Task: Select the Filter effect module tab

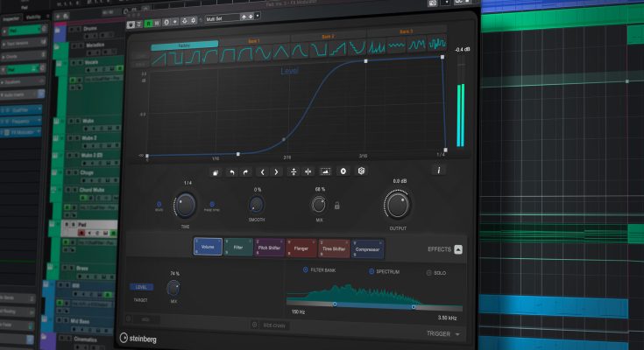Action: pyautogui.click(x=237, y=249)
